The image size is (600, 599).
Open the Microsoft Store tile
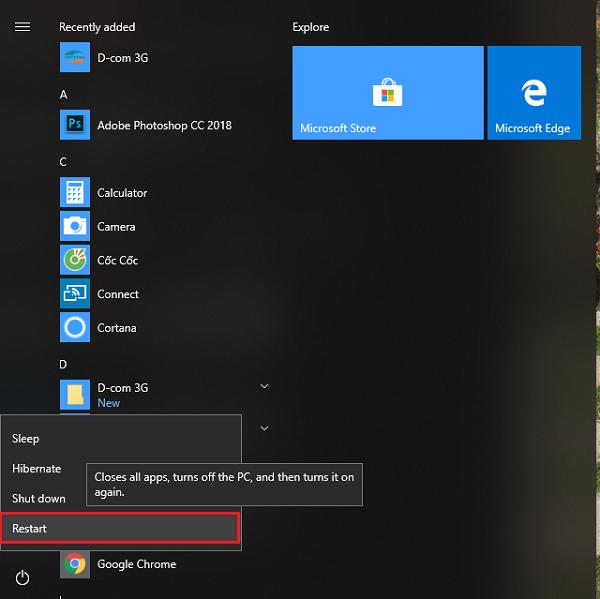388,93
